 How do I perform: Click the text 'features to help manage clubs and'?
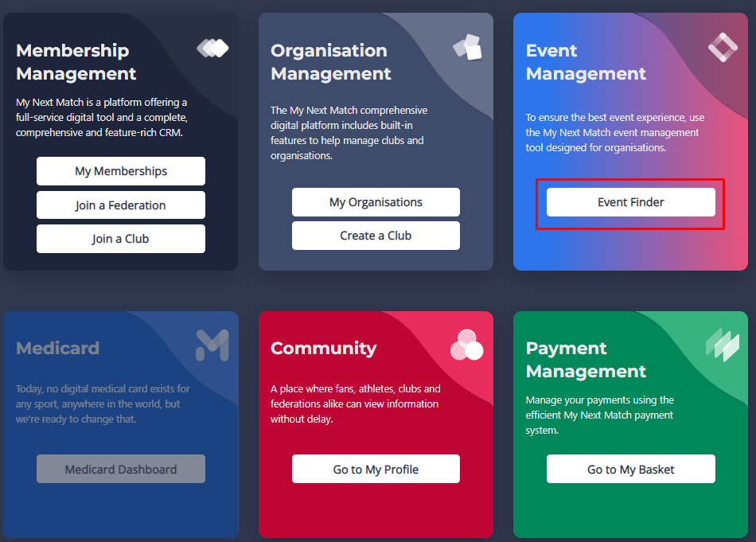[347, 140]
